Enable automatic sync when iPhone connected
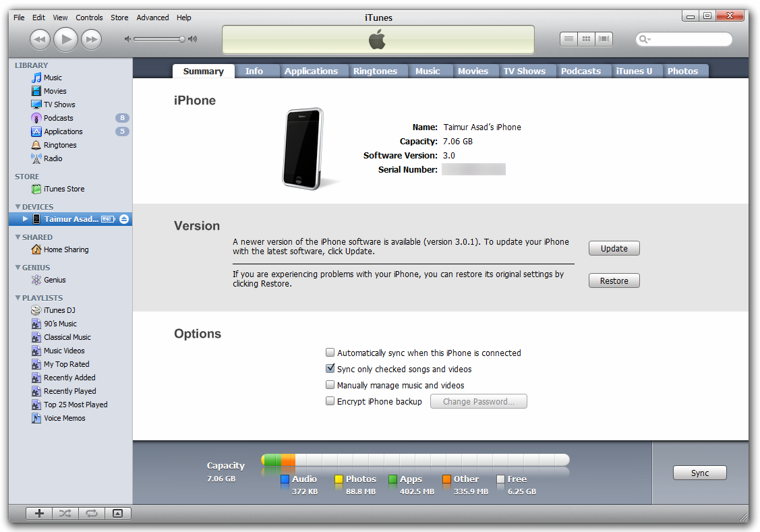 (x=330, y=353)
